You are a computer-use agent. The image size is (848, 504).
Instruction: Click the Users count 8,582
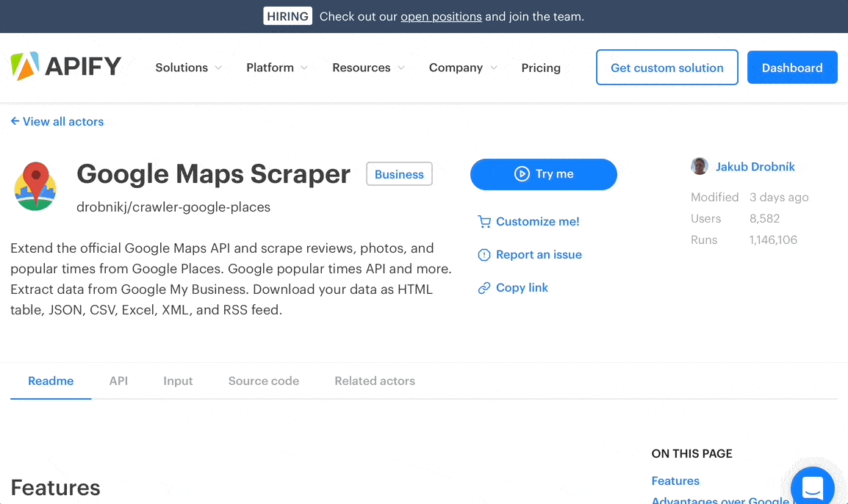[x=765, y=218]
